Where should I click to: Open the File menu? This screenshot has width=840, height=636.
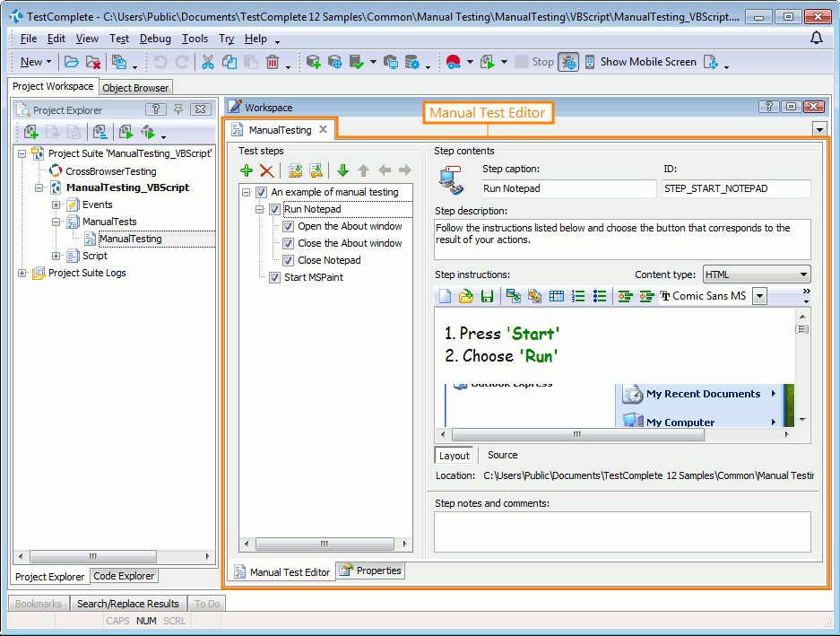[29, 39]
